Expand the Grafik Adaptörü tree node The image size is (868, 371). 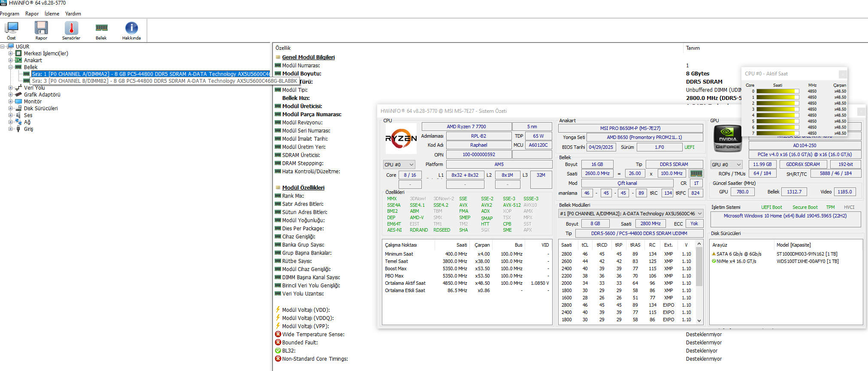click(11, 94)
